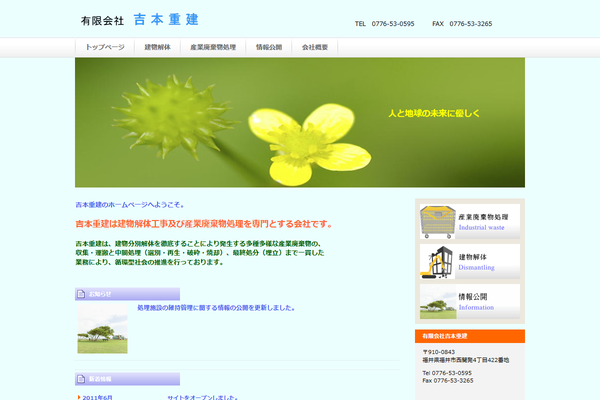Open the 産業廃棄物処理 Industrial waste sidebar link
The height and width of the screenshot is (400, 600).
pyautogui.click(x=470, y=222)
